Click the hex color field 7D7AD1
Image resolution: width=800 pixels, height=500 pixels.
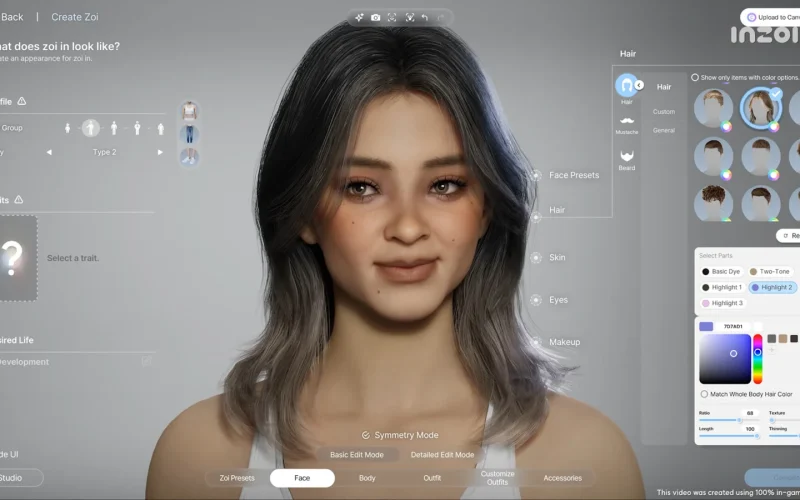[733, 326]
